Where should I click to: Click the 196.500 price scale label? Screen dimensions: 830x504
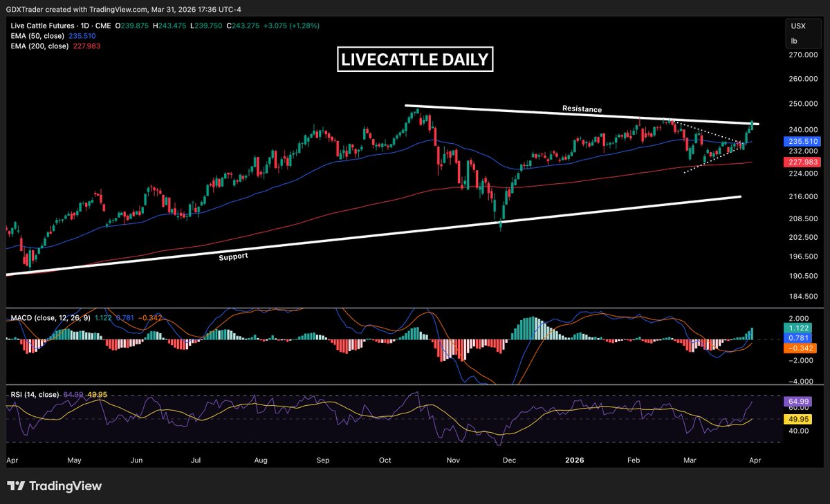802,256
